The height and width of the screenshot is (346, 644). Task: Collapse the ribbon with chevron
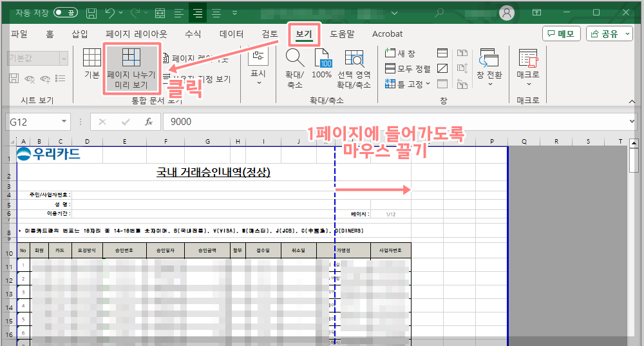point(632,101)
